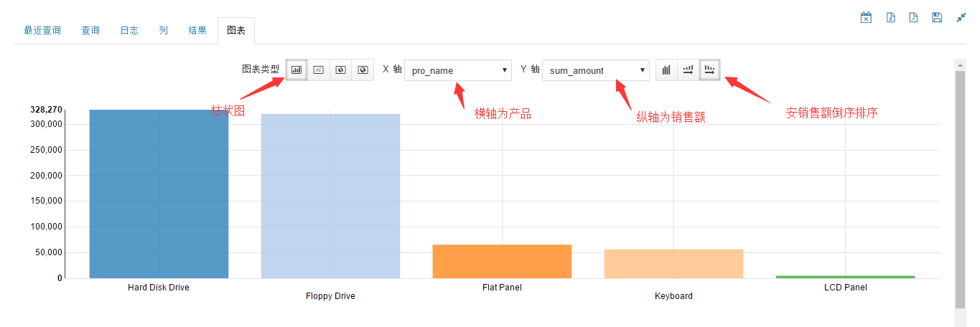980x327 pixels.
Task: Click the Keyboard axis label
Action: [x=673, y=296]
